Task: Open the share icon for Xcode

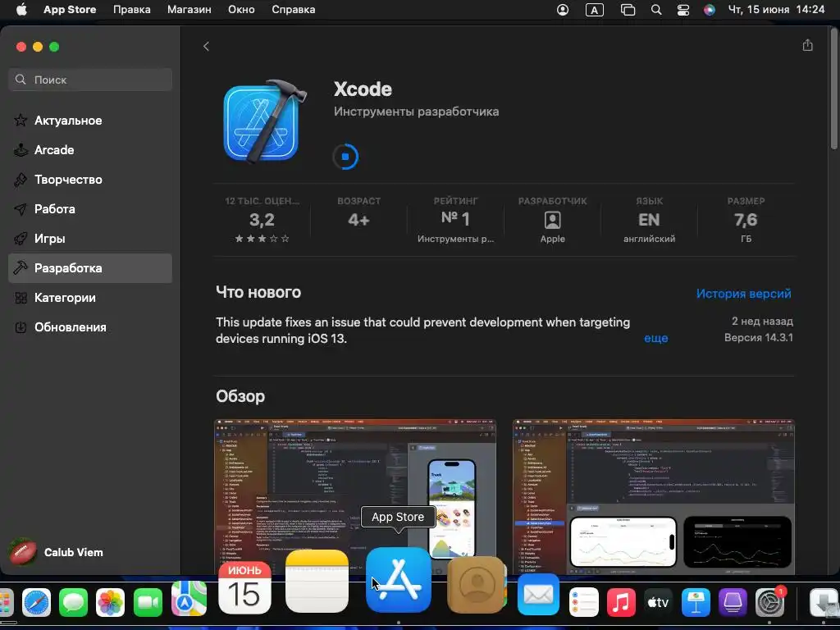Action: point(807,46)
